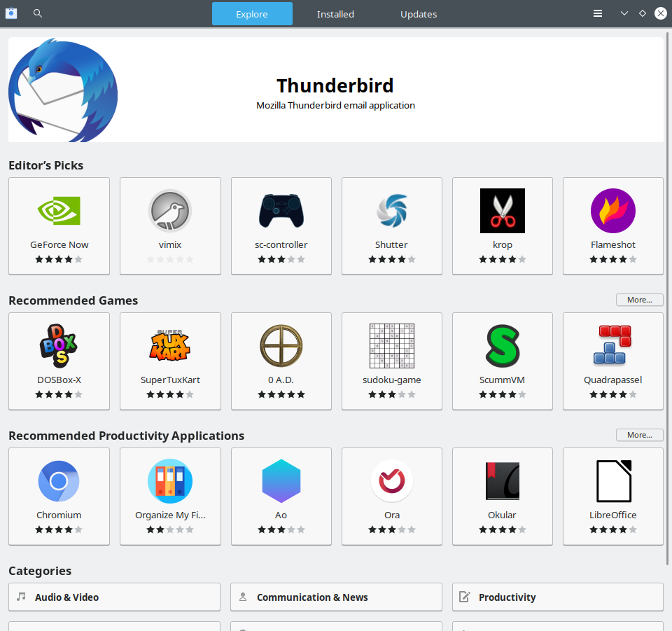Screen dimensions: 672x631
Task: Click the person icon on Communication & News
Action: click(243, 596)
